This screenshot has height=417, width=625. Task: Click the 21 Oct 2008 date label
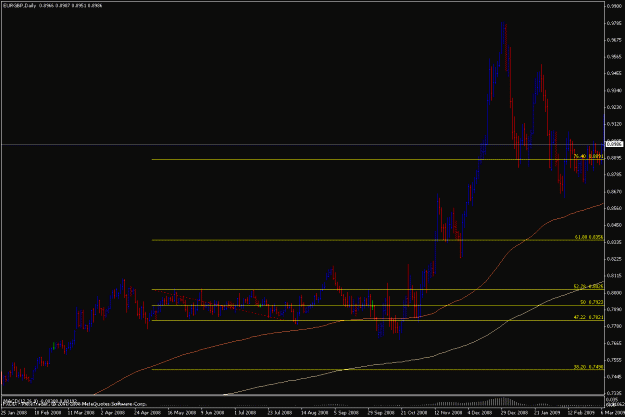[x=414, y=413]
